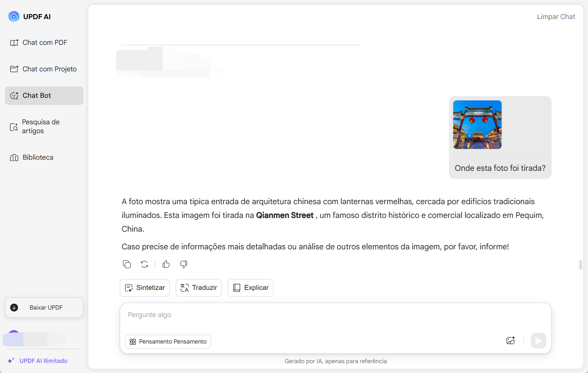Click the Gerado por IA disclaimer text
The image size is (588, 373).
pyautogui.click(x=335, y=361)
